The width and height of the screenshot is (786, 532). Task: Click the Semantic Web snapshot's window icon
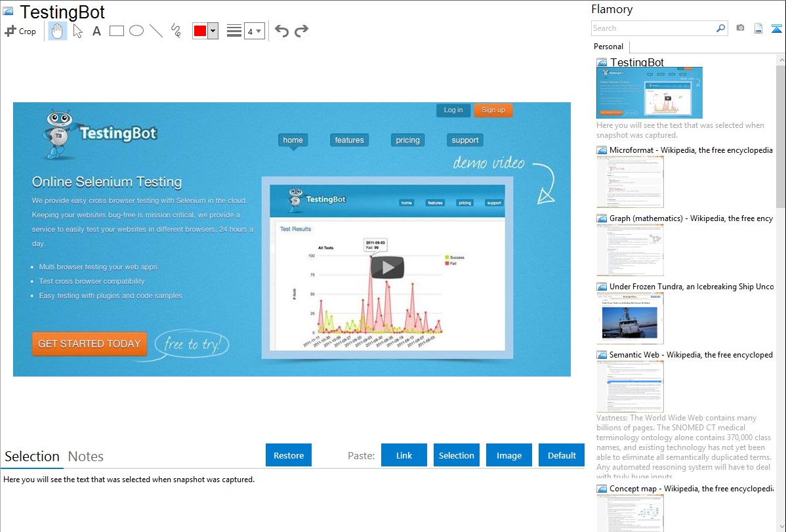pyautogui.click(x=602, y=355)
